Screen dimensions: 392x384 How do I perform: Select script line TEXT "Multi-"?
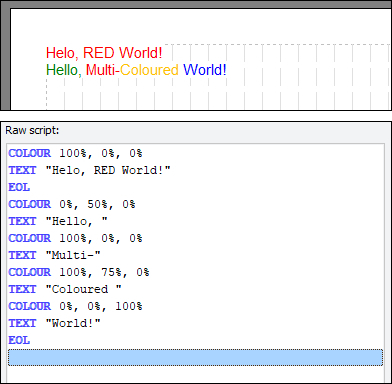54,255
